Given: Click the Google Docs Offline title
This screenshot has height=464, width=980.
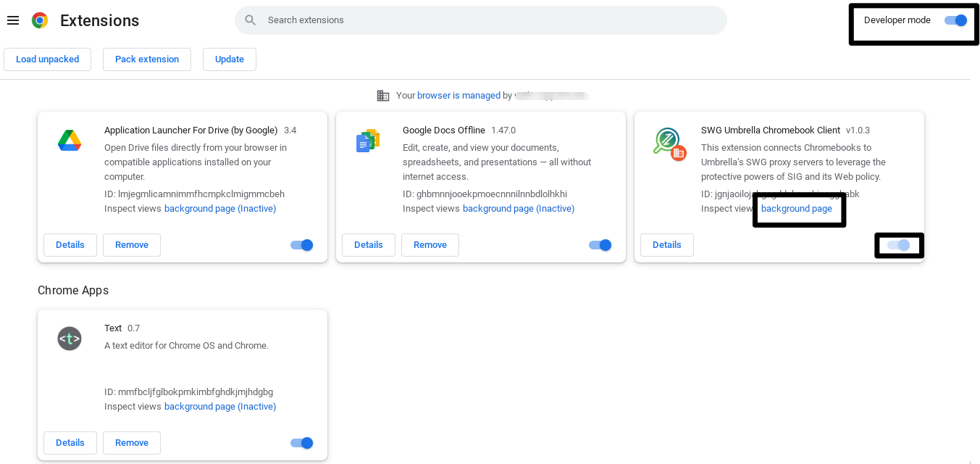Looking at the screenshot, I should [444, 130].
